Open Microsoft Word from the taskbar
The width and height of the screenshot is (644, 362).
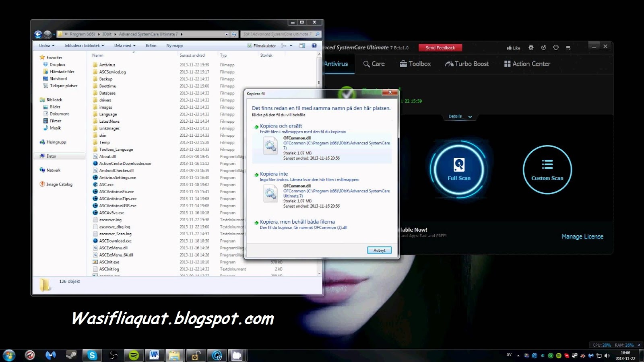(x=154, y=355)
